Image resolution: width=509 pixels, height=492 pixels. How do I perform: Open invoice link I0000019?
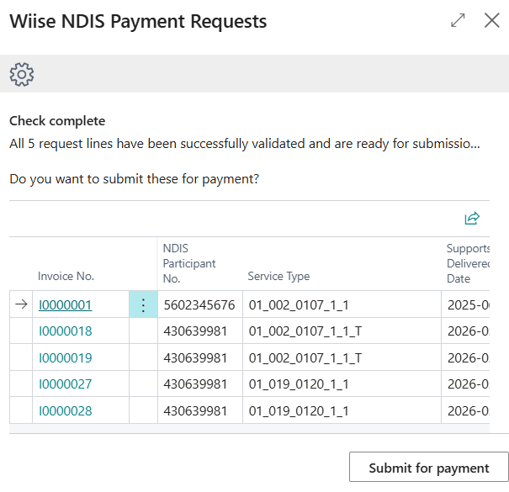(x=65, y=358)
